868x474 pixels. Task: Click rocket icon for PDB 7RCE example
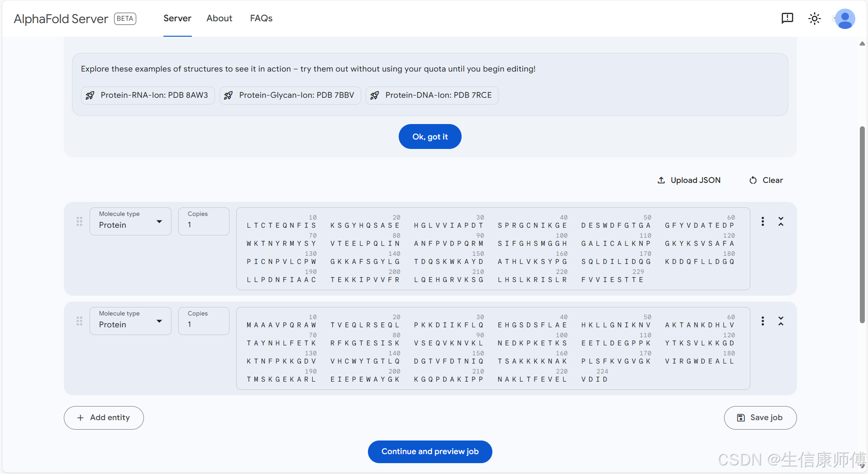click(x=375, y=95)
